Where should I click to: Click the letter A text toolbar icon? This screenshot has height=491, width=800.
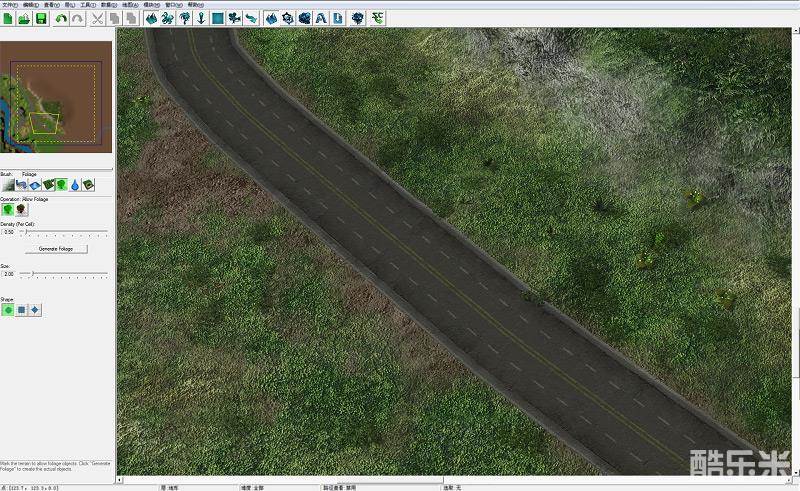320,18
